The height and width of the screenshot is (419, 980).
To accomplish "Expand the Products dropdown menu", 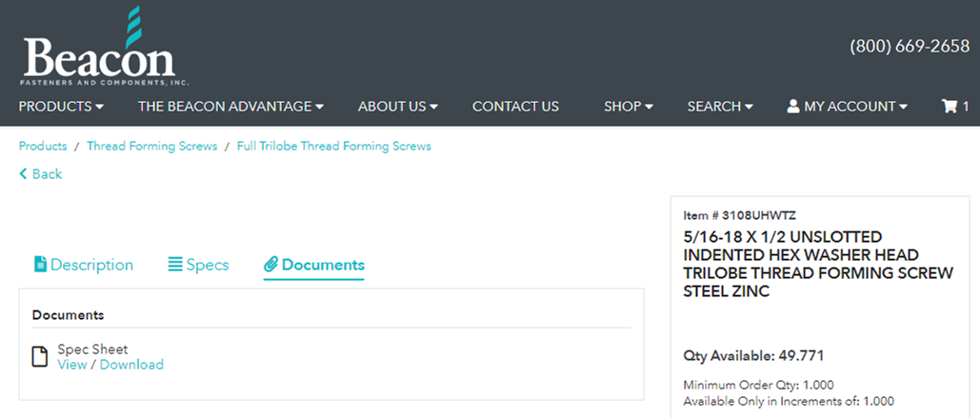I will (61, 107).
